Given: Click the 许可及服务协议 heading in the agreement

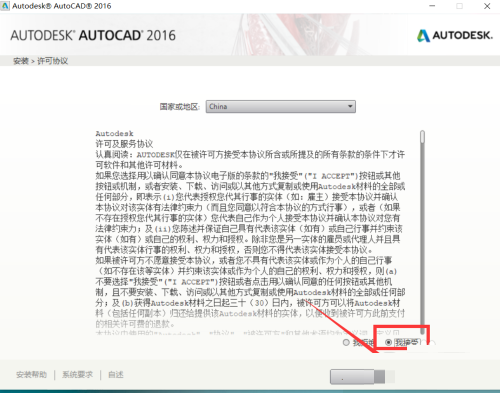Looking at the screenshot, I should 124,144.
